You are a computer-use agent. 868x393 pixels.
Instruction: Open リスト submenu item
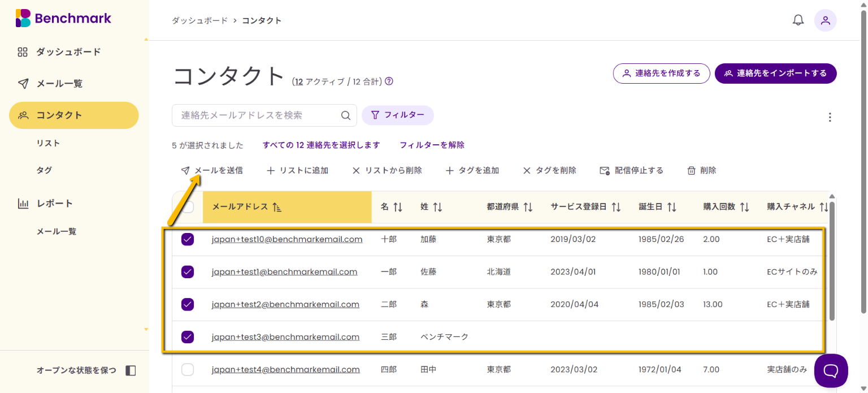click(x=48, y=143)
